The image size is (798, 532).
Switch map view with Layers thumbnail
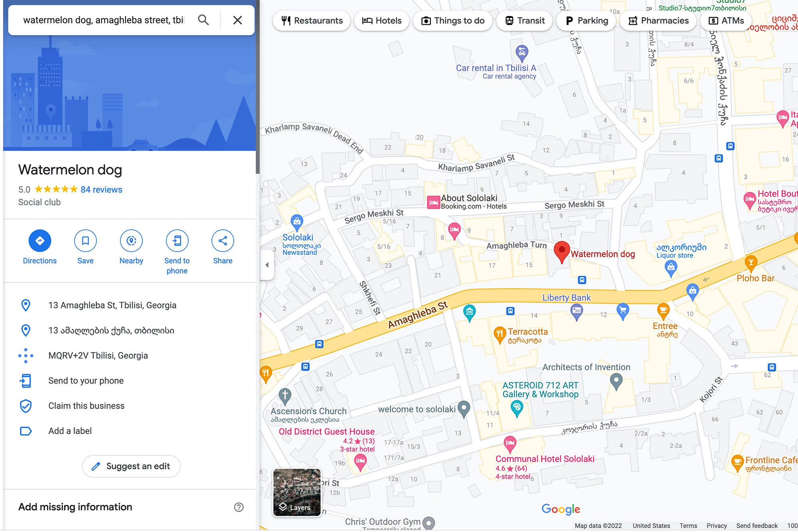[x=297, y=493]
